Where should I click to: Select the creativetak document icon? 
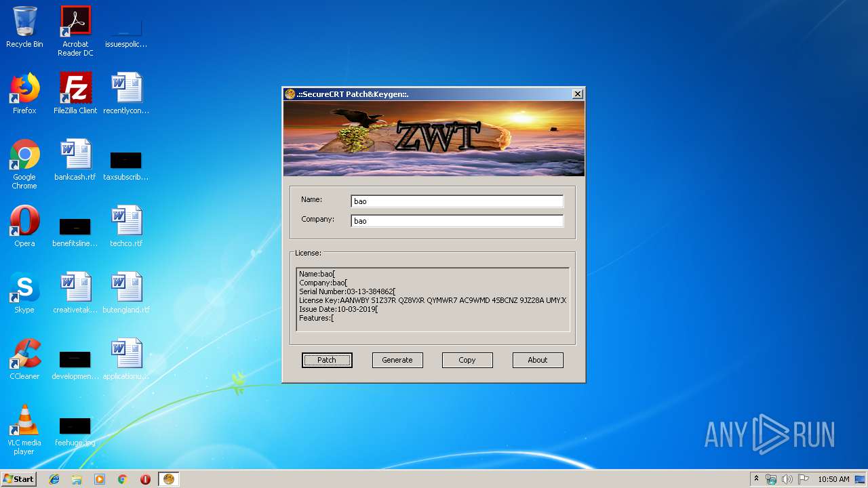click(x=75, y=293)
